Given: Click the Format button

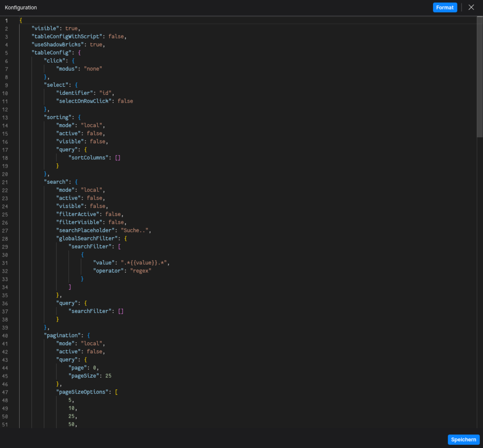Looking at the screenshot, I should [x=445, y=7].
